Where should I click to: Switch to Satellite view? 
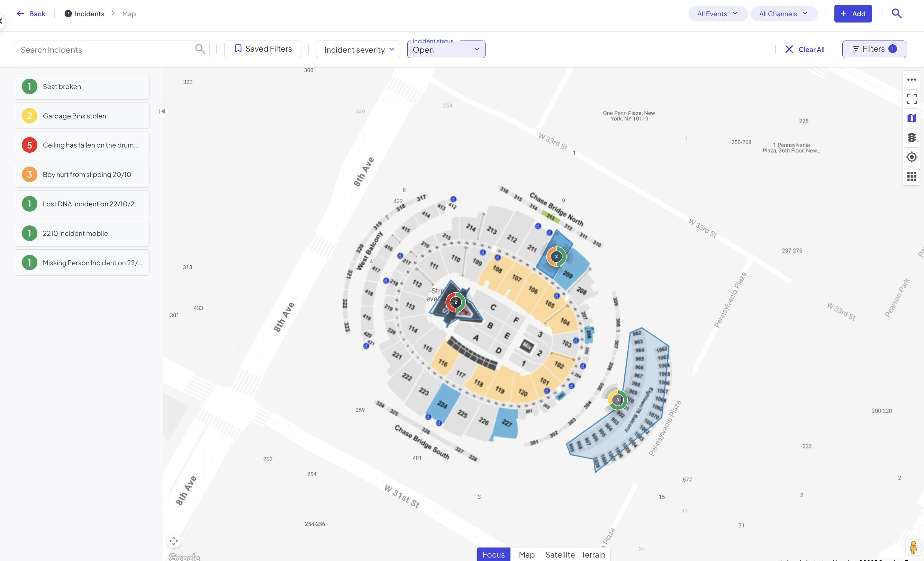(x=560, y=555)
